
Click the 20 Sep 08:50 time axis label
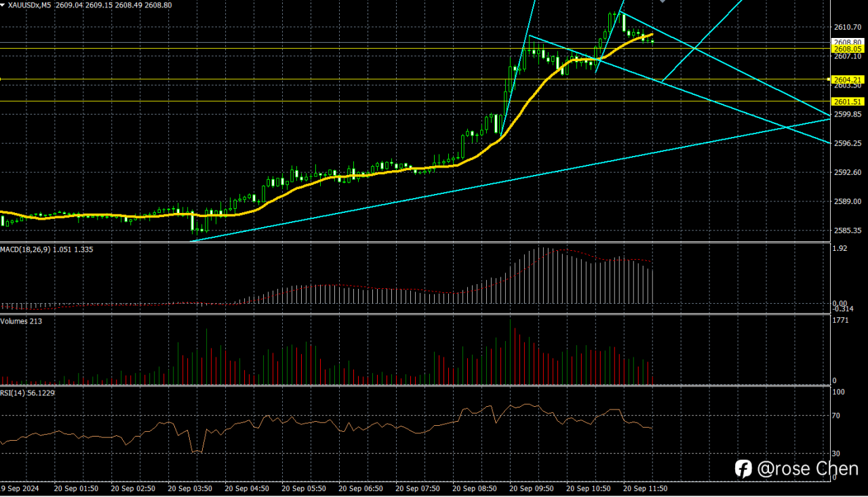[475, 488]
